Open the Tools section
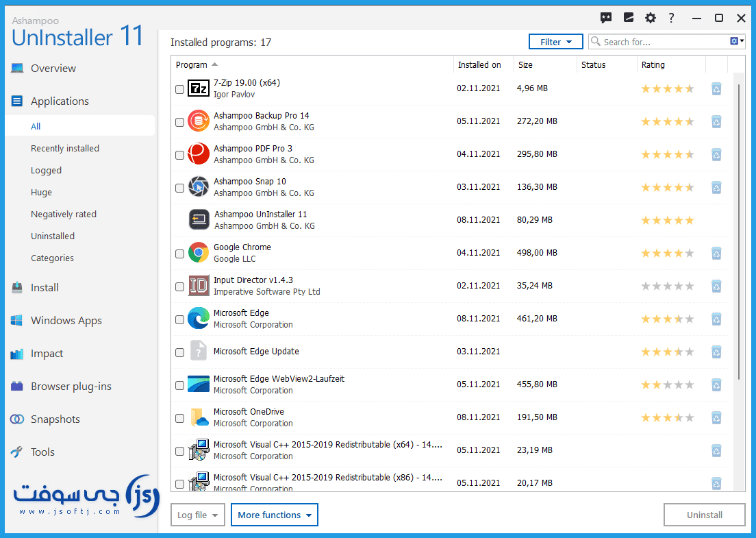 click(42, 452)
